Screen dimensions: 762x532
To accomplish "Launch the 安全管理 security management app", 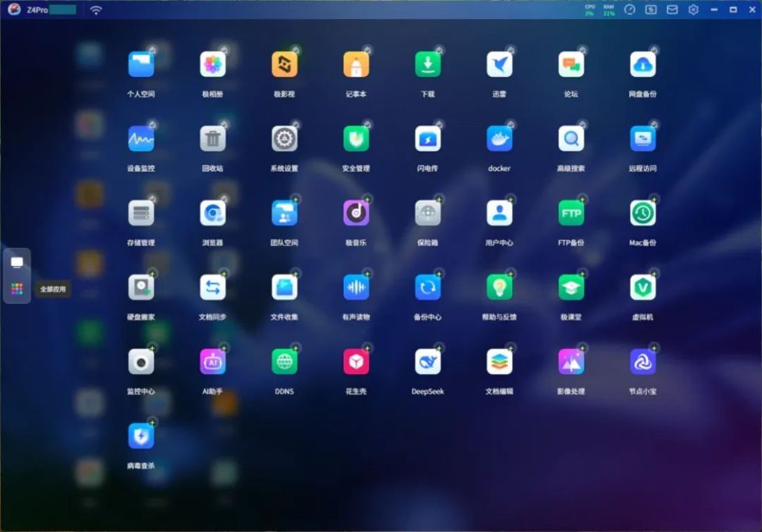I will click(x=356, y=139).
